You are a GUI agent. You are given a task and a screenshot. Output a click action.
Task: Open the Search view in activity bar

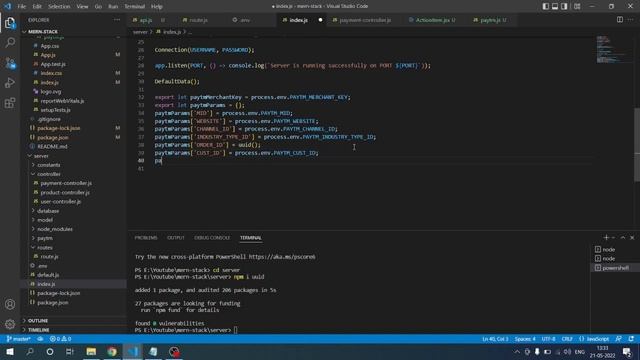pyautogui.click(x=10, y=42)
